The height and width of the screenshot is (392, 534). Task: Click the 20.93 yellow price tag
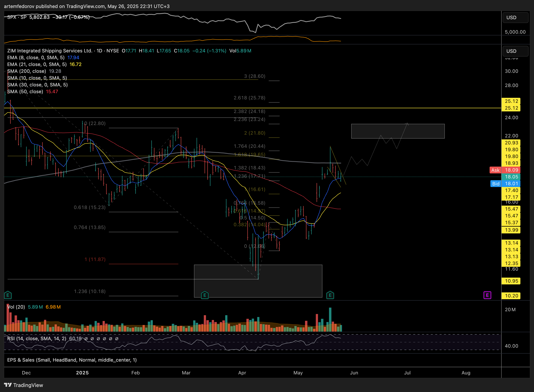pyautogui.click(x=511, y=143)
